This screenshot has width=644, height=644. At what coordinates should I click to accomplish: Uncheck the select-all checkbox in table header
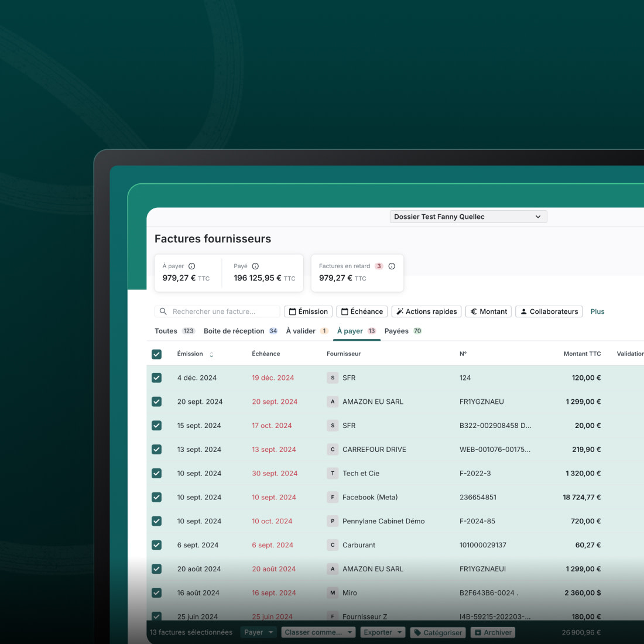pos(156,354)
